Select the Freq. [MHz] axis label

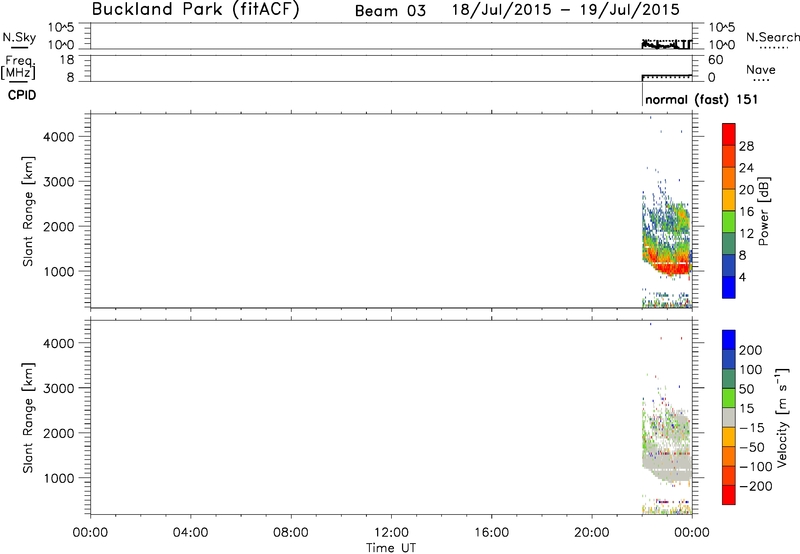pos(18,67)
